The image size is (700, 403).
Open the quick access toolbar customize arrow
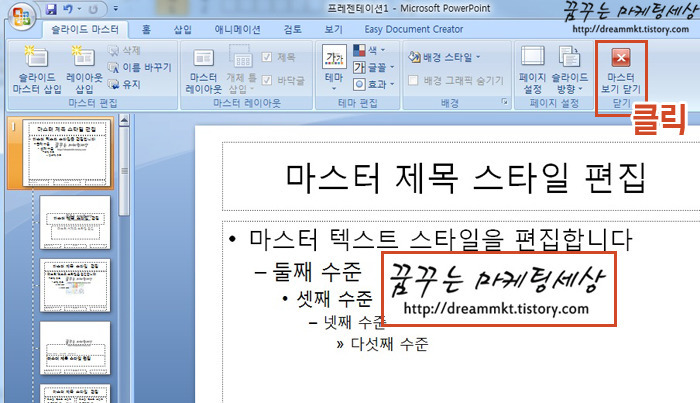pos(116,8)
